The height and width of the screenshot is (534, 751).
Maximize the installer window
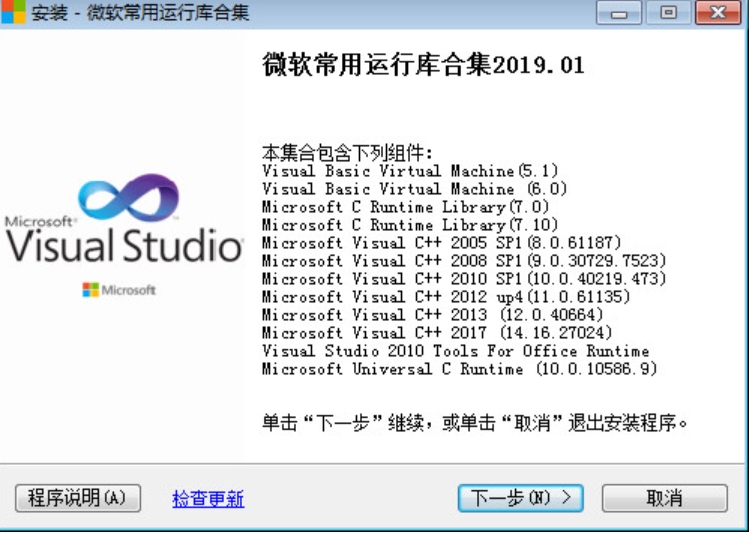(669, 12)
